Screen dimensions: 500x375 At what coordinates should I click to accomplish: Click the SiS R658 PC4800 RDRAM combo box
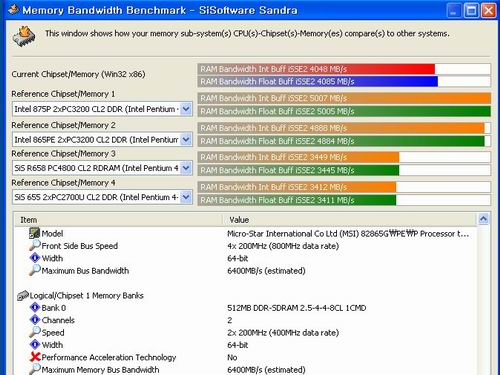click(x=102, y=168)
